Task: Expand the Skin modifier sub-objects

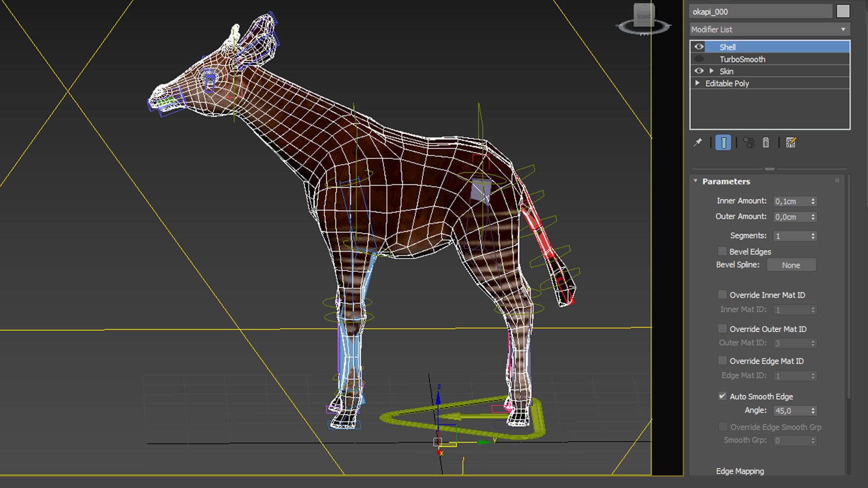Action: coord(712,71)
